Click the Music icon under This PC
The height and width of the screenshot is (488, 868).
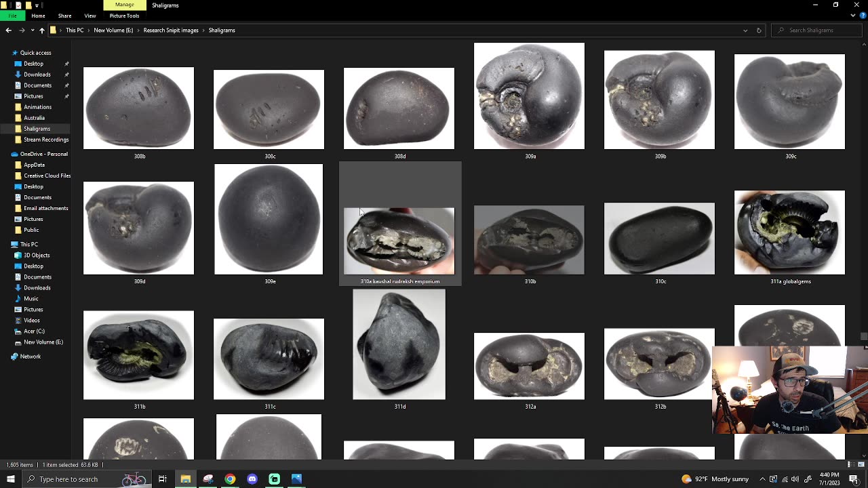pyautogui.click(x=18, y=298)
